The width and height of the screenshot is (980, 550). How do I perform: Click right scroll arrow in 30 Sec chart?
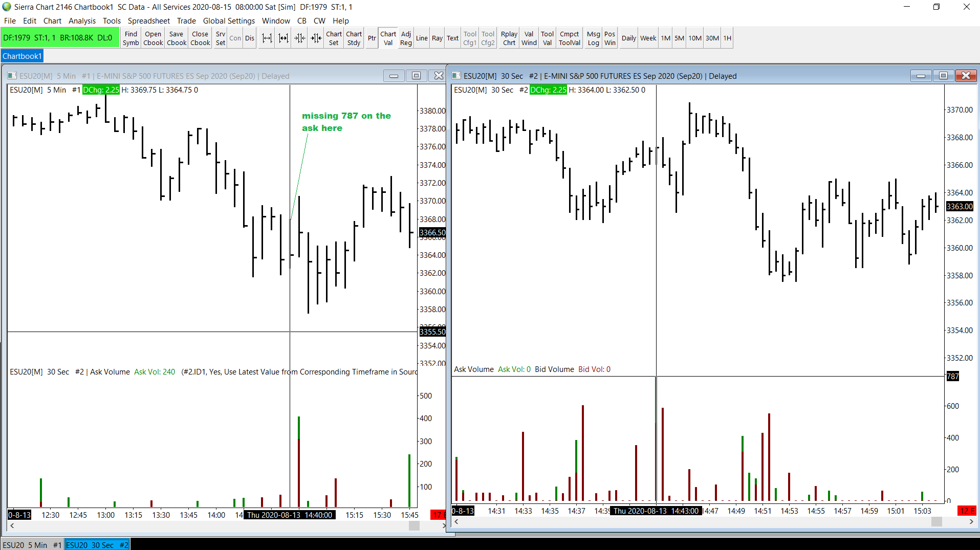coord(971,521)
